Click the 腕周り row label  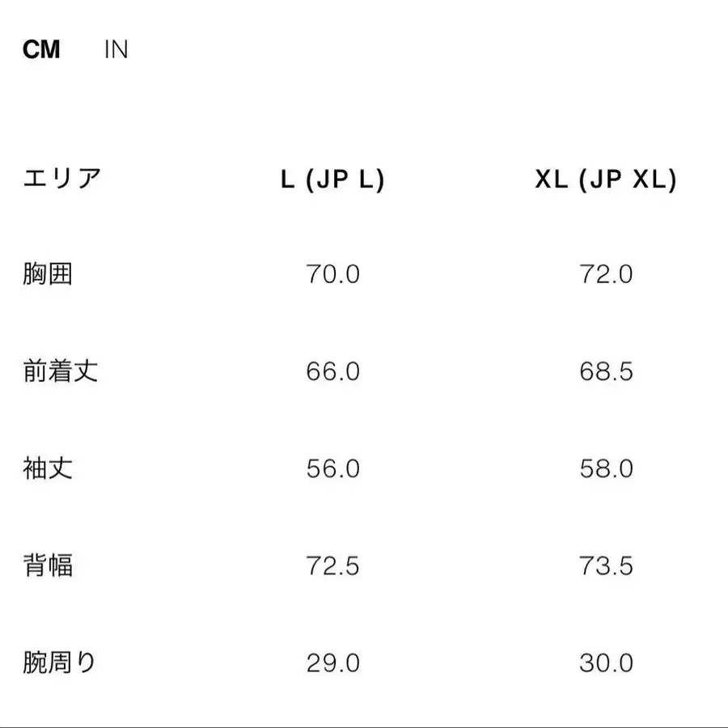[60, 662]
